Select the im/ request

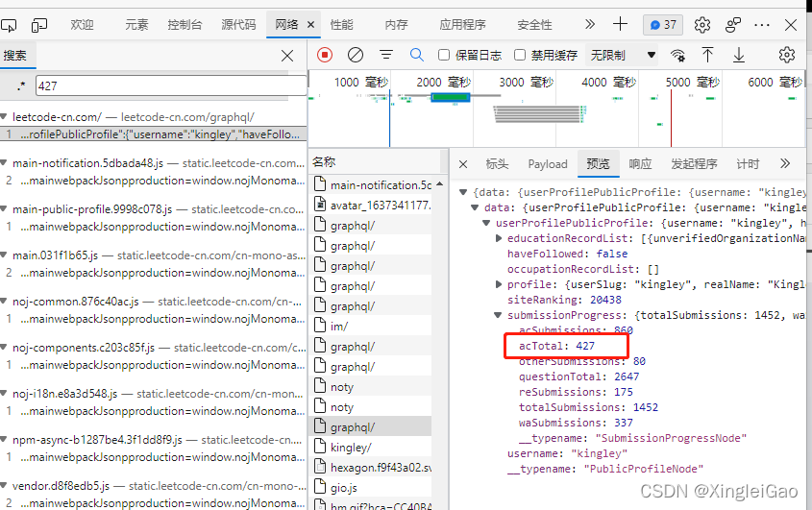click(x=371, y=327)
